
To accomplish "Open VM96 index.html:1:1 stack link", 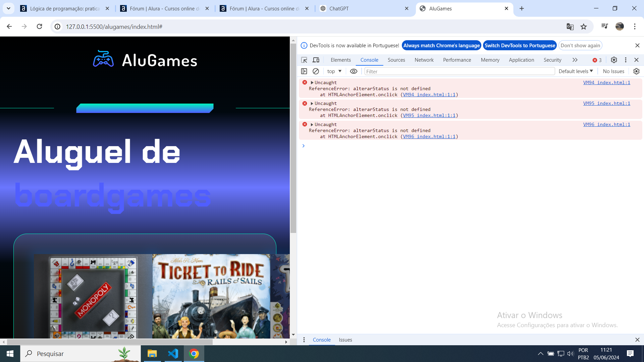I will coord(429,136).
